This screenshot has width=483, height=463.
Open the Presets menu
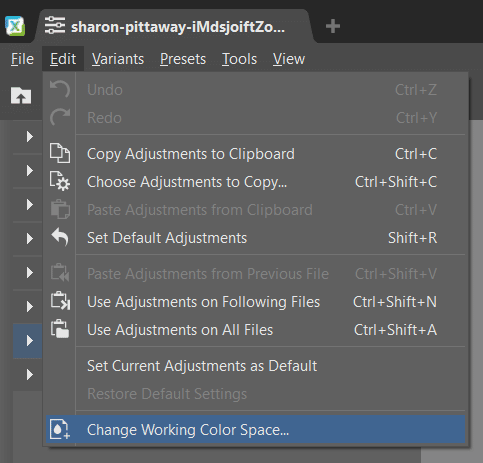pyautogui.click(x=183, y=59)
